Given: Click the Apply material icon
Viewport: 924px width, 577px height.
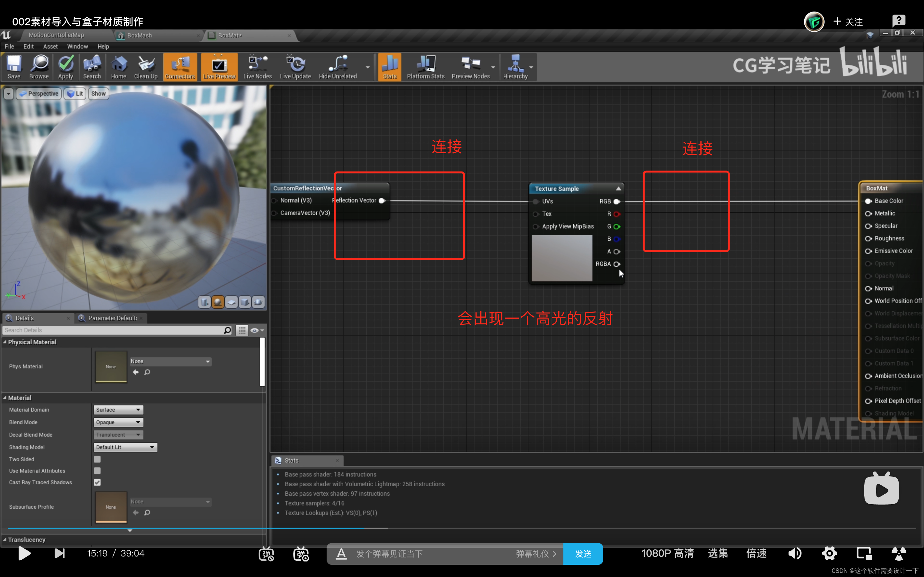Looking at the screenshot, I should coord(65,66).
